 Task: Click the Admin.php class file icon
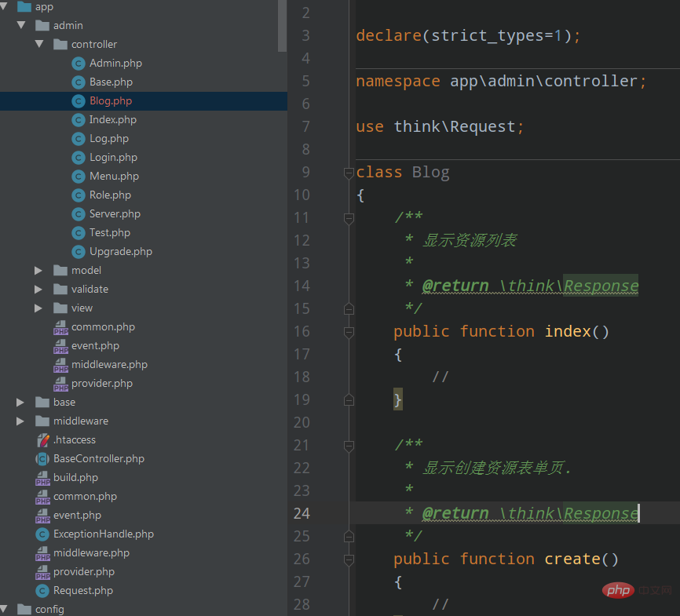tap(78, 64)
